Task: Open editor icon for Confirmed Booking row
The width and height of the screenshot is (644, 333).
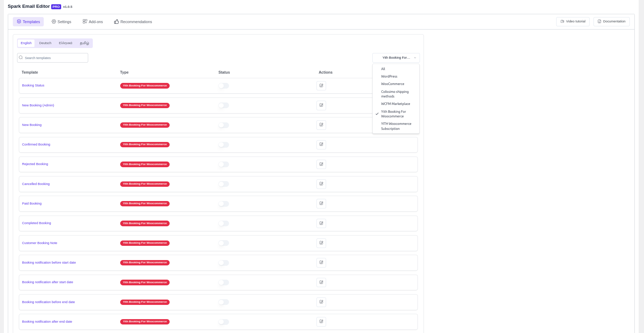Action: pyautogui.click(x=321, y=145)
